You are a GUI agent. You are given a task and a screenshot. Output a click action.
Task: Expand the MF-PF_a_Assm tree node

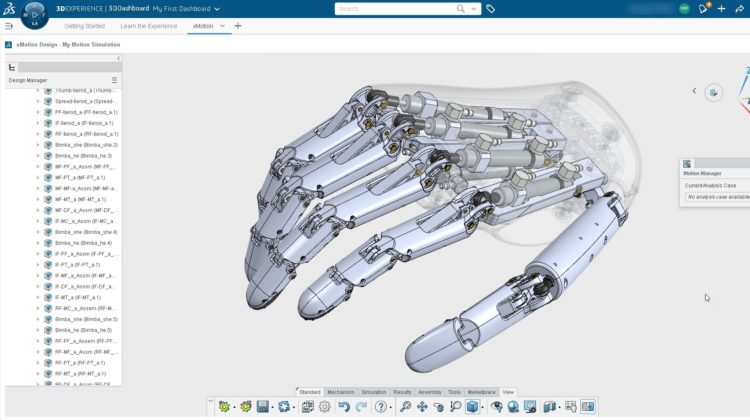tap(38, 166)
